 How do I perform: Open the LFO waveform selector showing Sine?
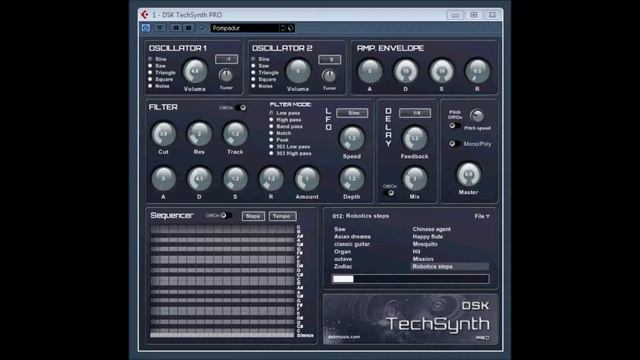tap(352, 113)
